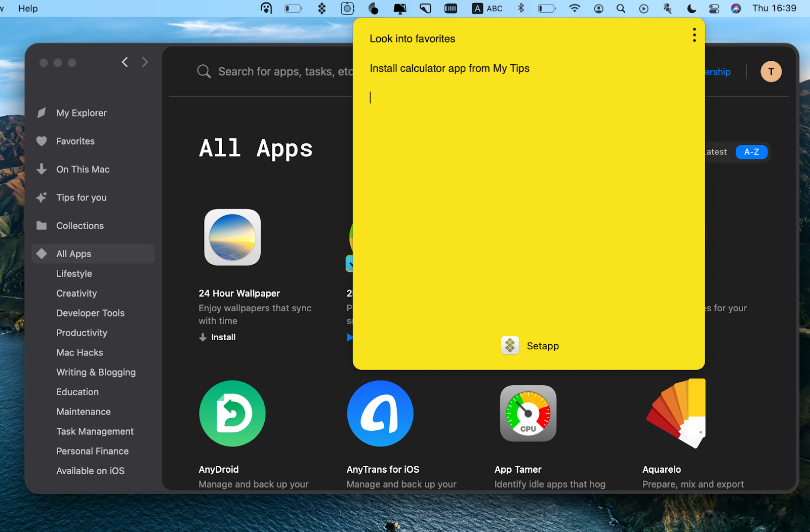Select the Task Management category

[x=95, y=431]
